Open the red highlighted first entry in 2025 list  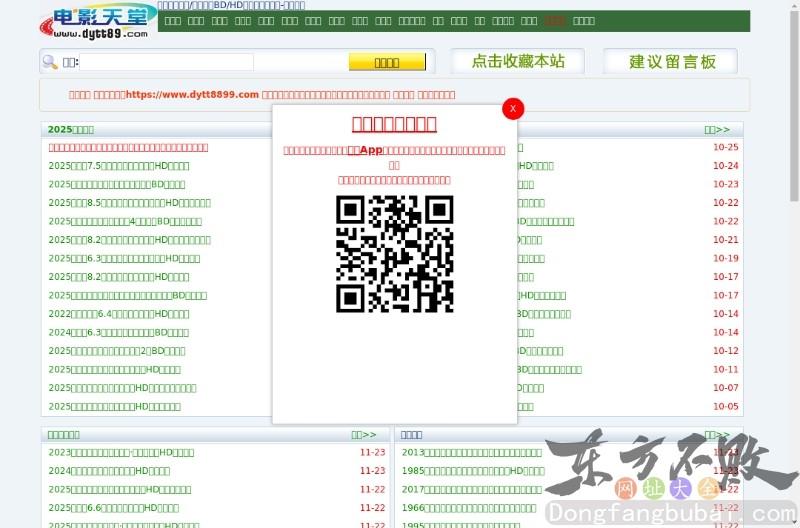click(128, 148)
